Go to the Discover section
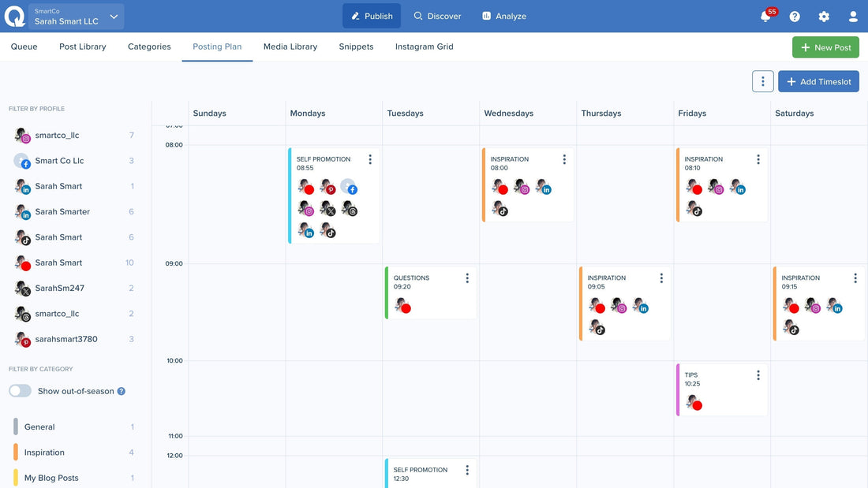Screen dimensions: 868x488 click(x=437, y=16)
